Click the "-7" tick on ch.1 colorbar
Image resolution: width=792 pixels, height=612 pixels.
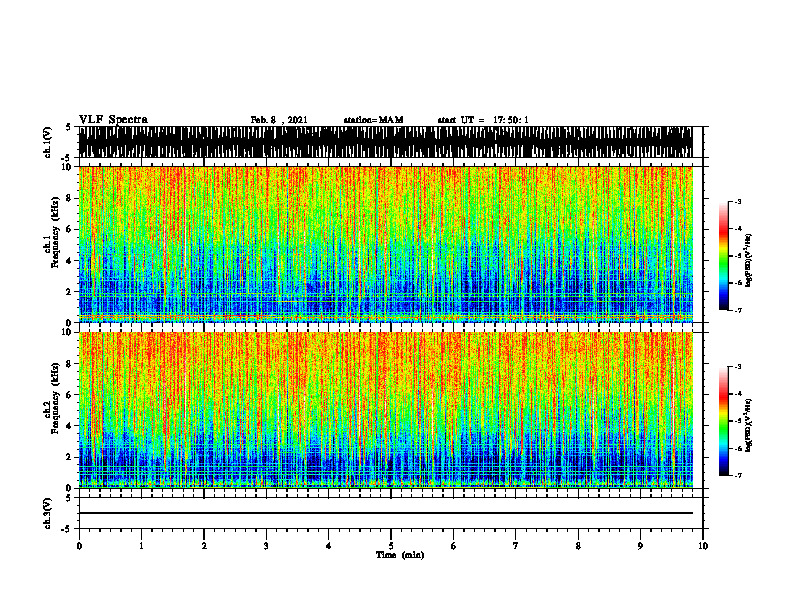click(x=738, y=311)
